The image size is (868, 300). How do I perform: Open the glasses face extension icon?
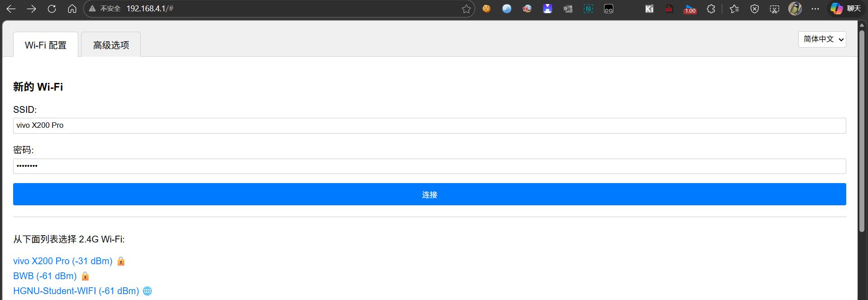[609, 9]
